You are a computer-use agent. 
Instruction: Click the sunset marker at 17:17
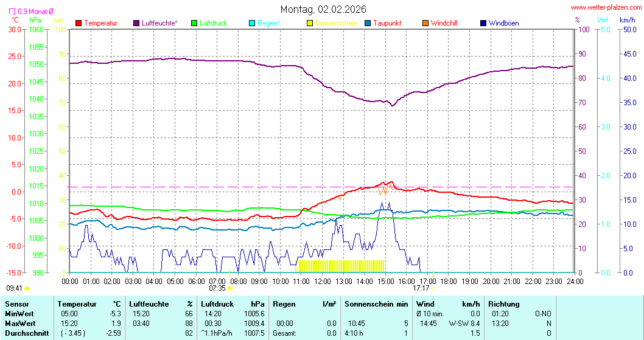pyautogui.click(x=433, y=288)
